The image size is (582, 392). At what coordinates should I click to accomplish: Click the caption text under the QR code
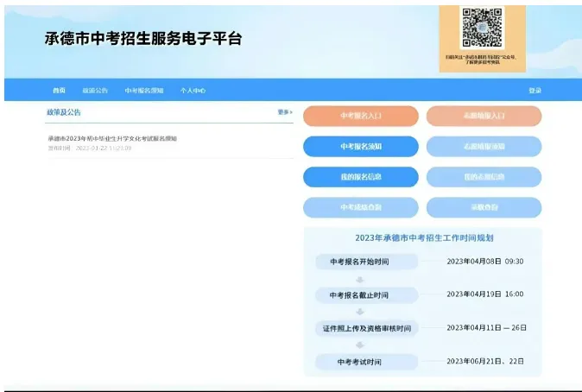(482, 60)
